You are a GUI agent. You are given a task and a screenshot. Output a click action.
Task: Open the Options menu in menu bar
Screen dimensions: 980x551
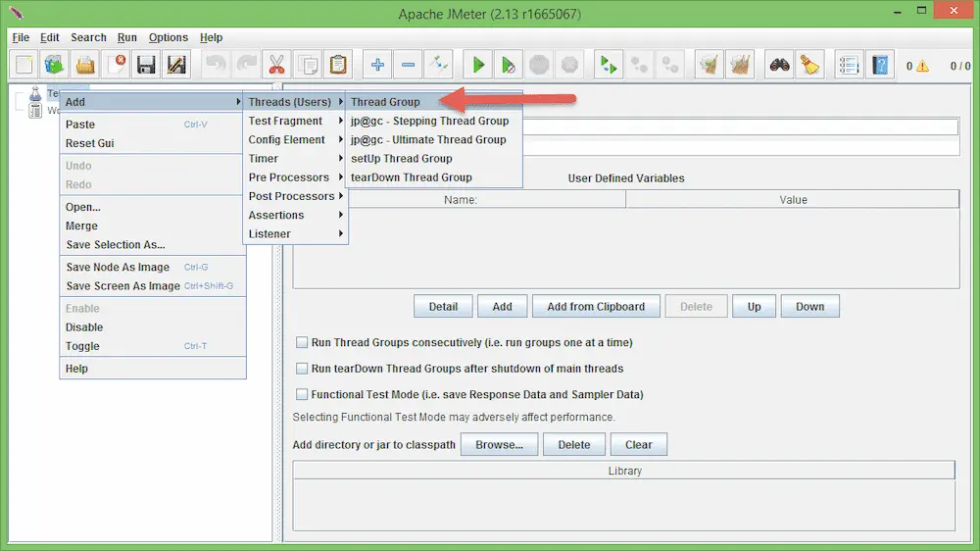(169, 37)
